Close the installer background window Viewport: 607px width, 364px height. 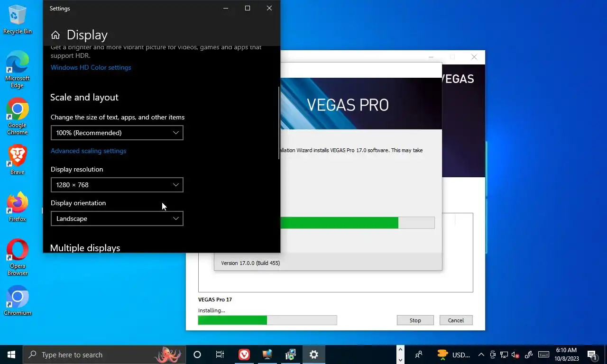click(474, 57)
